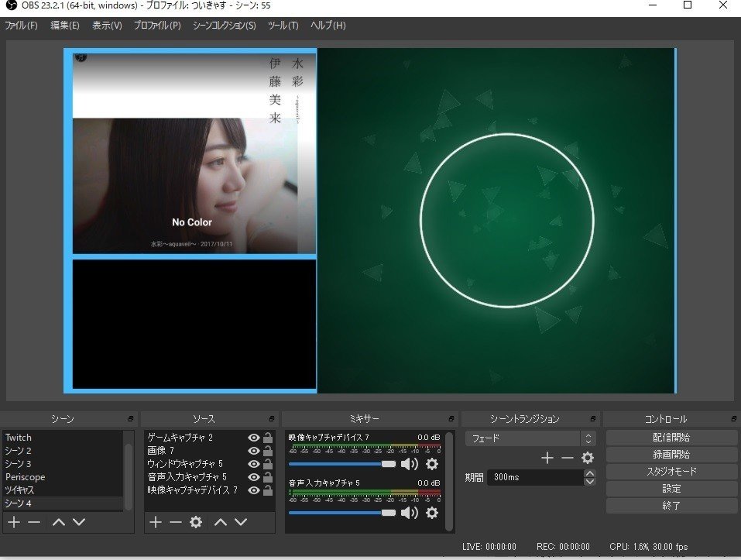Viewport: 741px width, 560px height.
Task: Open シーンコレクション(S) menu
Action: pyautogui.click(x=224, y=26)
